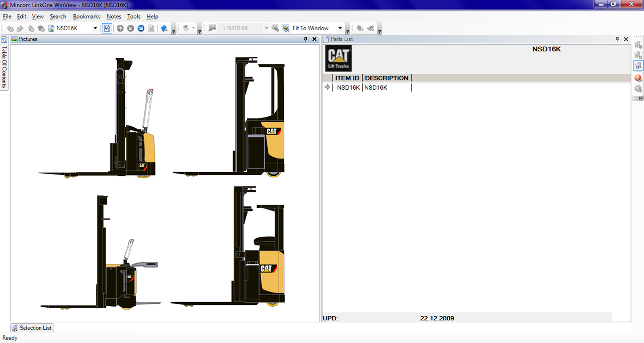Open the Bookmarks menu
Image resolution: width=644 pixels, height=343 pixels.
pos(87,17)
